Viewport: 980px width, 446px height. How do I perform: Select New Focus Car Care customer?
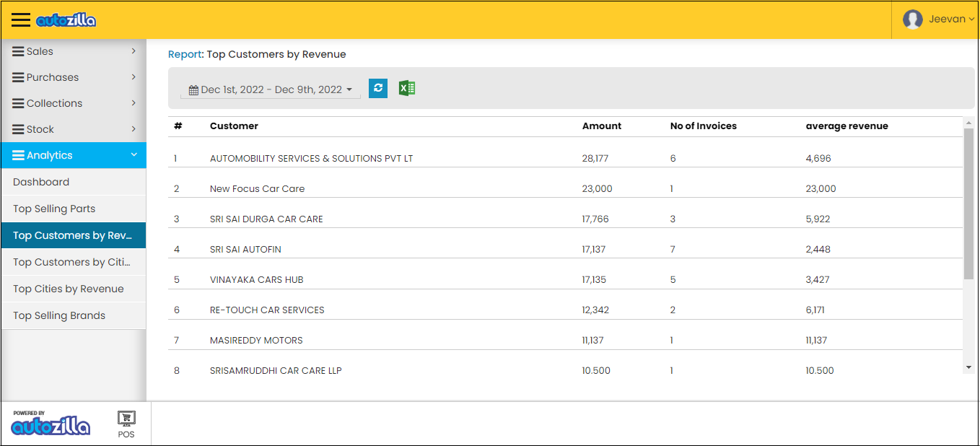(x=258, y=188)
